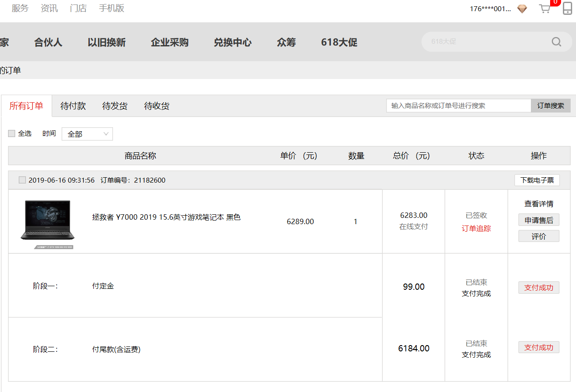
Task: Open product title 拯救者 Y7000 2019 link
Action: tap(166, 217)
